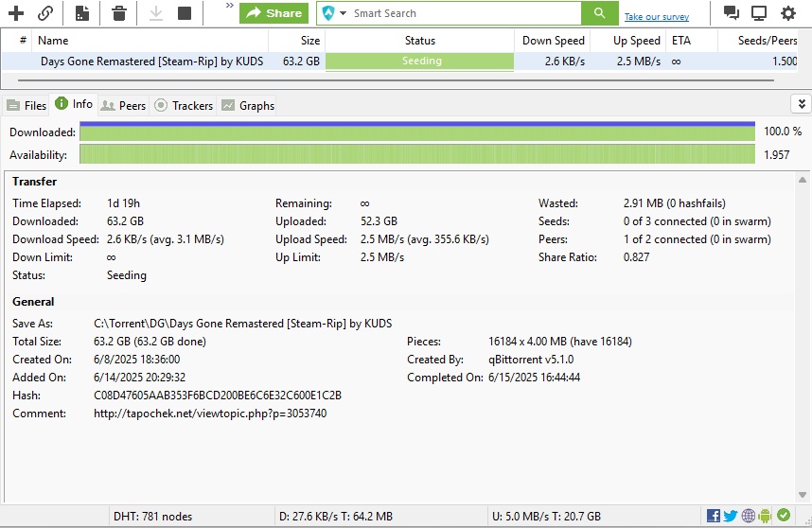Viewport: 812px width, 528px height.
Task: Click the DHT: 781 nodes status entry
Action: click(x=152, y=516)
